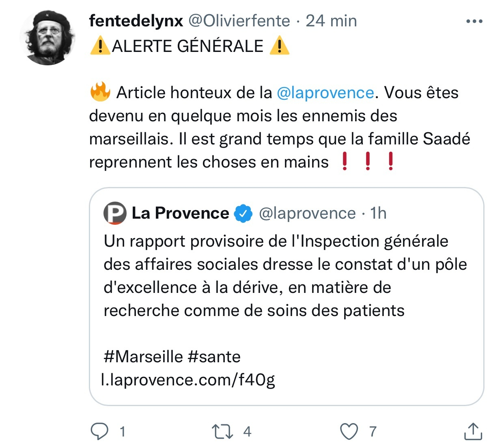Click the La Provence account name
The width and height of the screenshot is (504, 443).
181,213
